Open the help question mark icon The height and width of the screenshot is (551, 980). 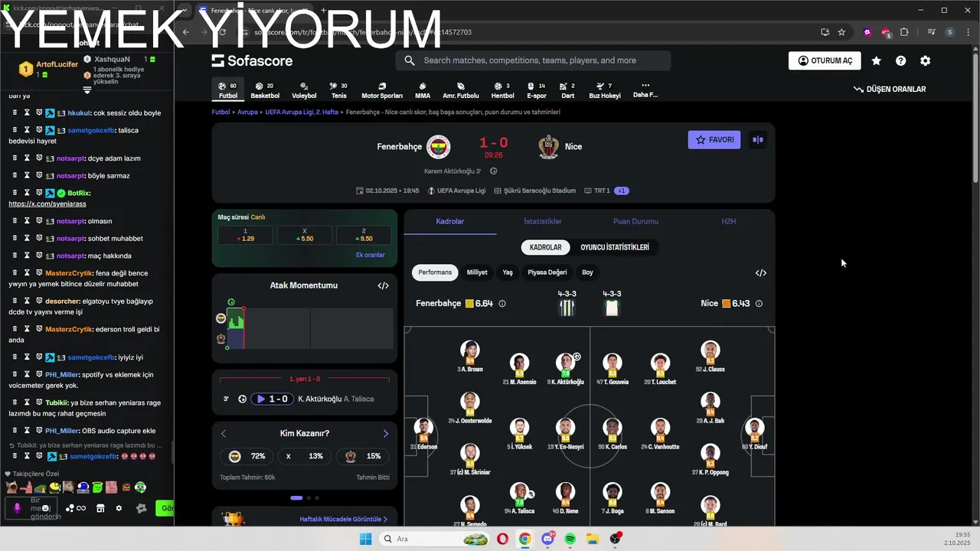tap(900, 60)
